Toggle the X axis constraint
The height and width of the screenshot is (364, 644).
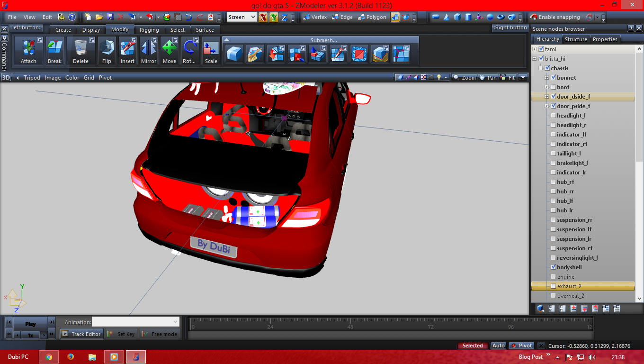[x=263, y=18]
